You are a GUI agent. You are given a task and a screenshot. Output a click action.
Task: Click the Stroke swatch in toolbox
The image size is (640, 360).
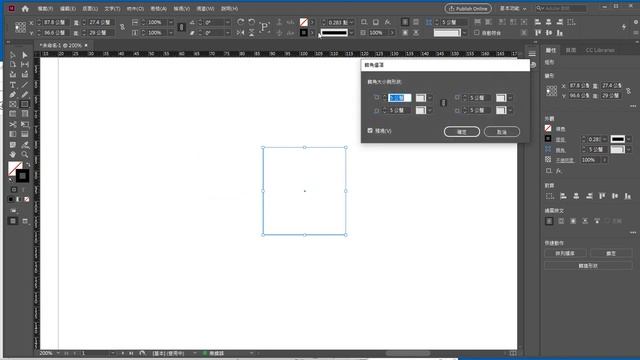coord(22,176)
